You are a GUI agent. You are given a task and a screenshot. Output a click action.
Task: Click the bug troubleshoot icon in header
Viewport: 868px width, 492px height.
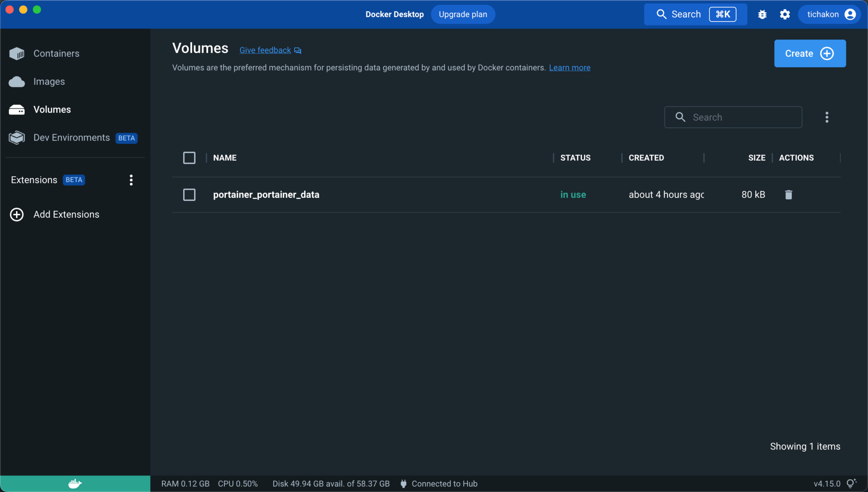pos(762,14)
